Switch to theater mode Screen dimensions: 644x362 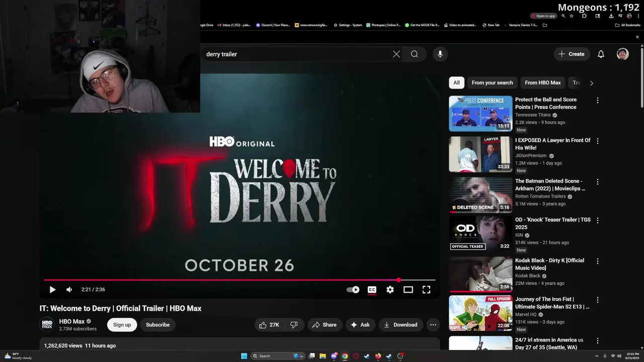click(408, 290)
